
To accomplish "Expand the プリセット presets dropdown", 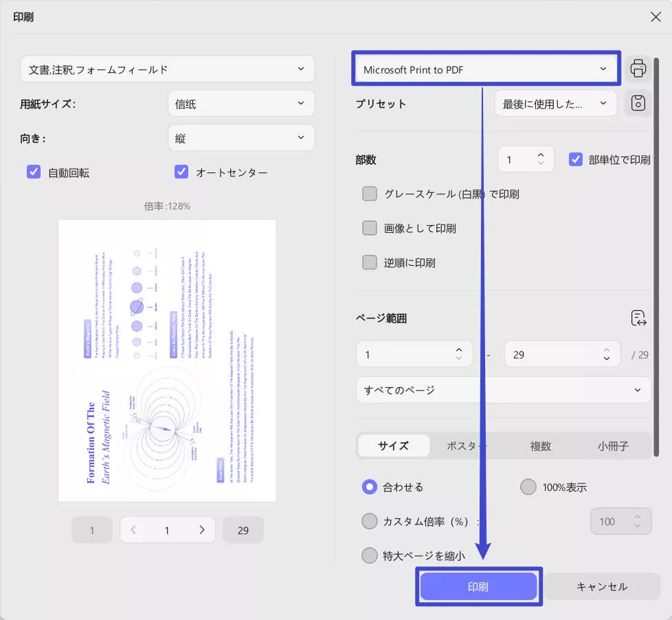I will pyautogui.click(x=555, y=103).
